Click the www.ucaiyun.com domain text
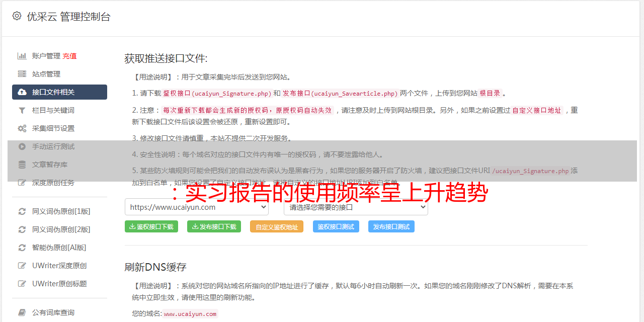This screenshot has height=322, width=644. coord(190,313)
